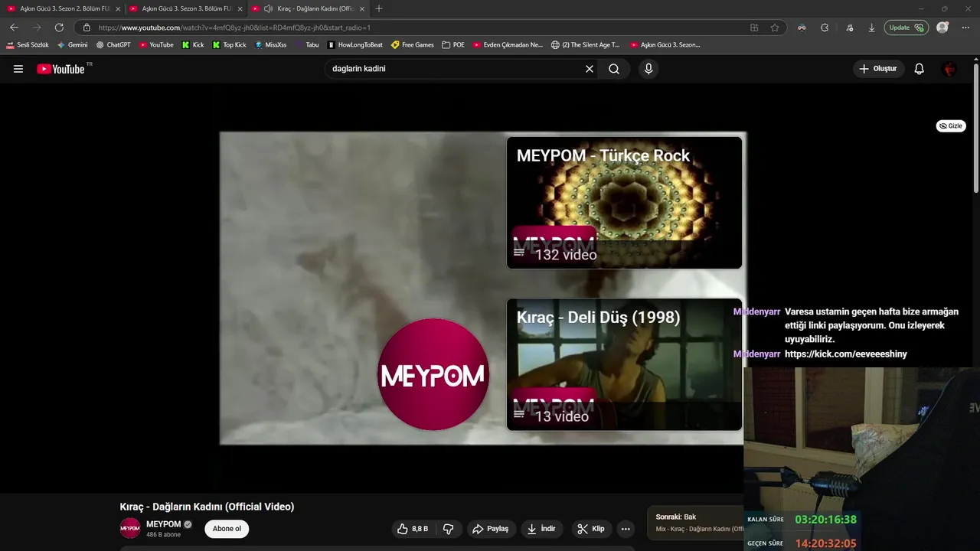Open the account avatar menu
Image resolution: width=980 pixels, height=551 pixels.
click(949, 69)
